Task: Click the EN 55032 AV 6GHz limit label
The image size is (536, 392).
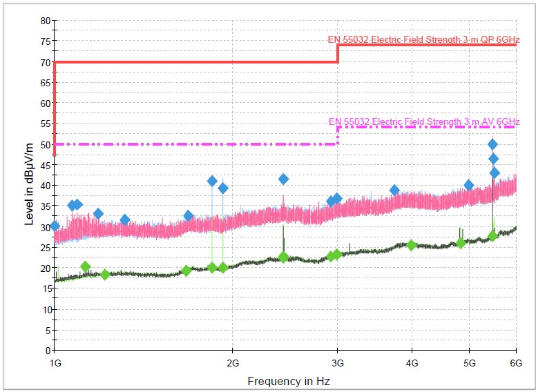Action: point(423,121)
